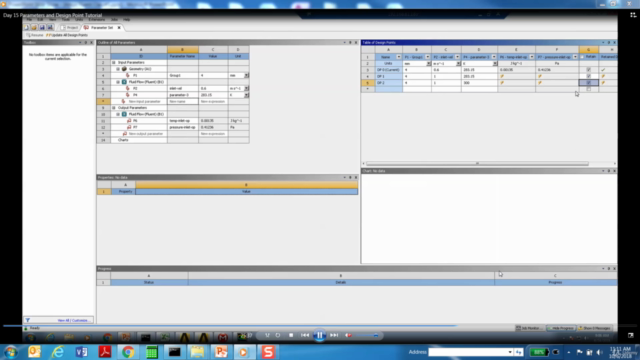640x360 pixels.
Task: Click the Job Monitor button
Action: [529, 328]
